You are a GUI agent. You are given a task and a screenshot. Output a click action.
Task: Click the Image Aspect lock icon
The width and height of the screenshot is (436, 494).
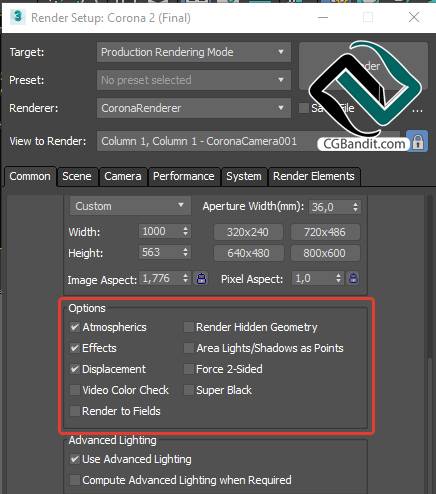pyautogui.click(x=201, y=279)
